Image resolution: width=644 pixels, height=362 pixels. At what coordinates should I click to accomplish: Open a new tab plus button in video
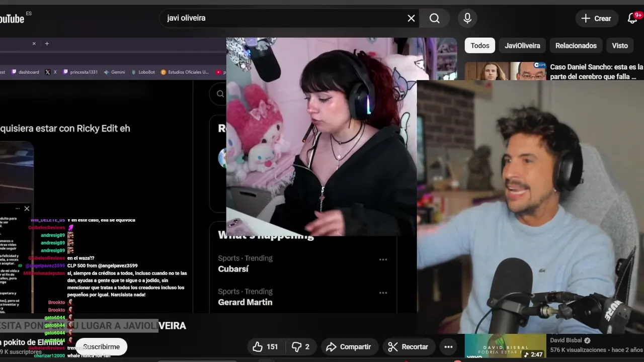tap(47, 44)
